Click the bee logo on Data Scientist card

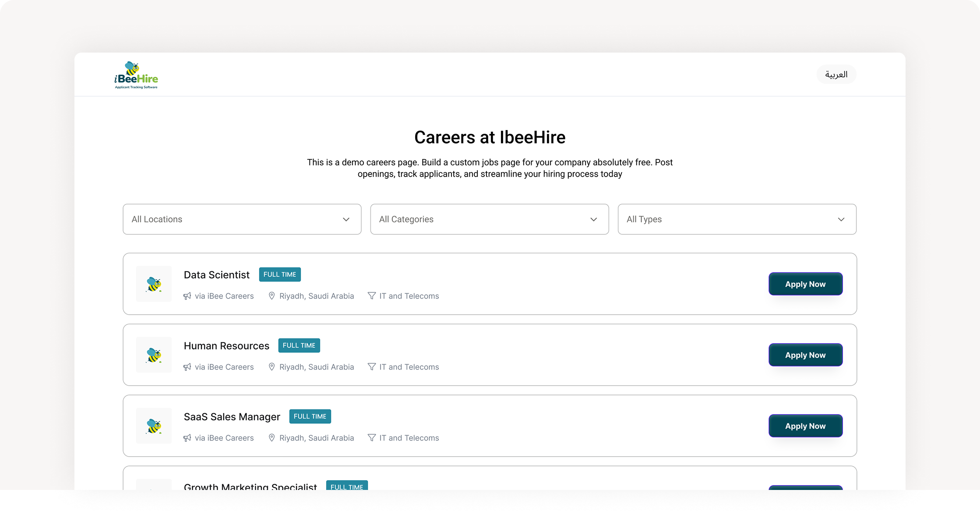(x=154, y=284)
